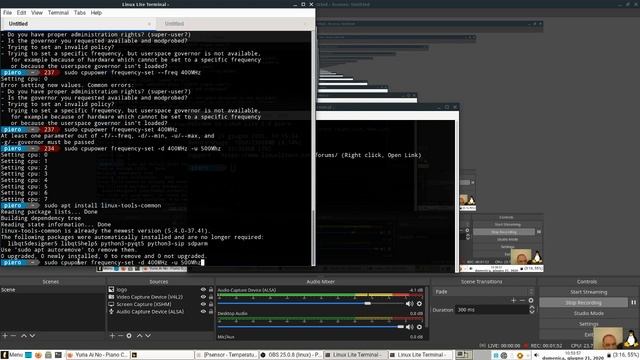
Task: Select the logo source row
Action: [161, 290]
